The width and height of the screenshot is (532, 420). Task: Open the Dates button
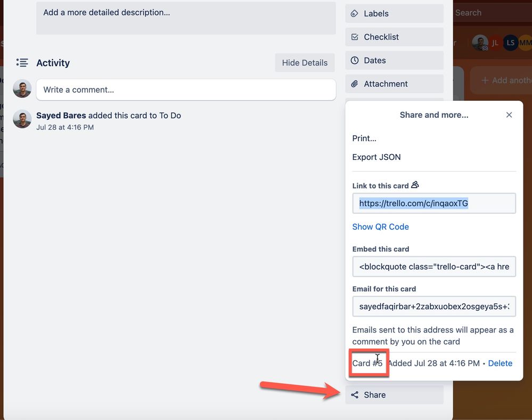pos(394,60)
